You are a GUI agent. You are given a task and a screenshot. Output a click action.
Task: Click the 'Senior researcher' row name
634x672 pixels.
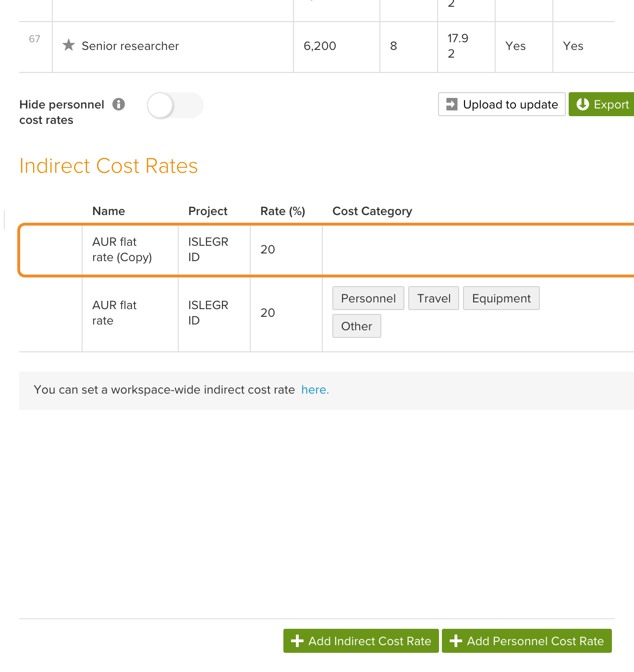[130, 46]
